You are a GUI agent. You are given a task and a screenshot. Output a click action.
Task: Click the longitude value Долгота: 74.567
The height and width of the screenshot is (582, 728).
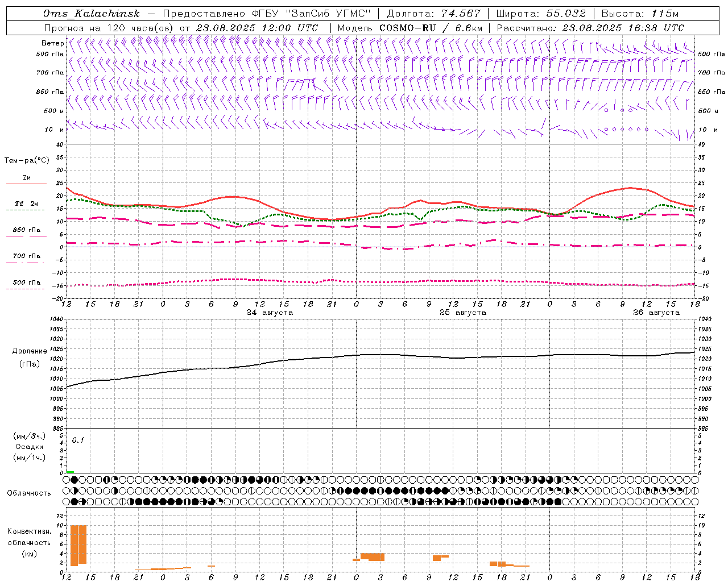433,14
